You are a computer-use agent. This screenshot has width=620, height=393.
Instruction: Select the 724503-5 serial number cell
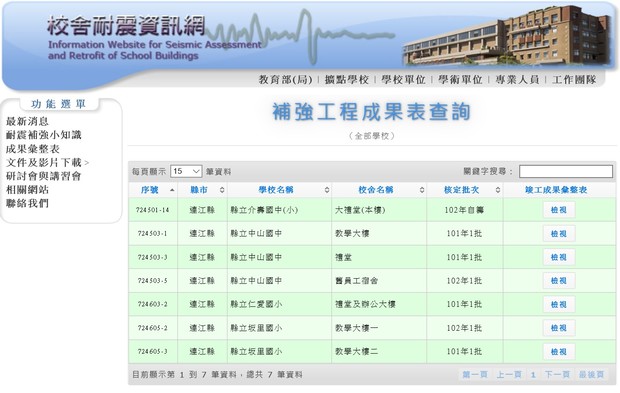pyautogui.click(x=152, y=281)
